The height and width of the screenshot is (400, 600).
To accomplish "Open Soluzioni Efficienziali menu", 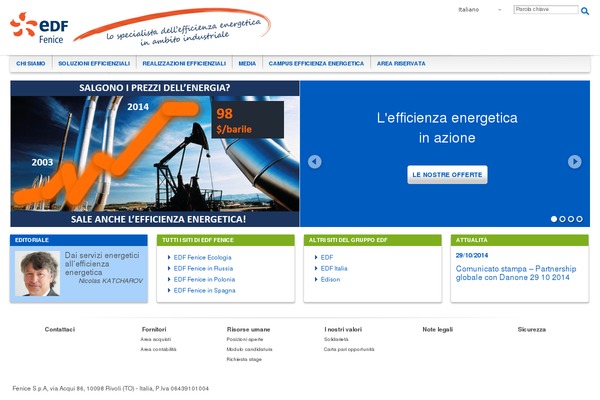I will point(94,64).
